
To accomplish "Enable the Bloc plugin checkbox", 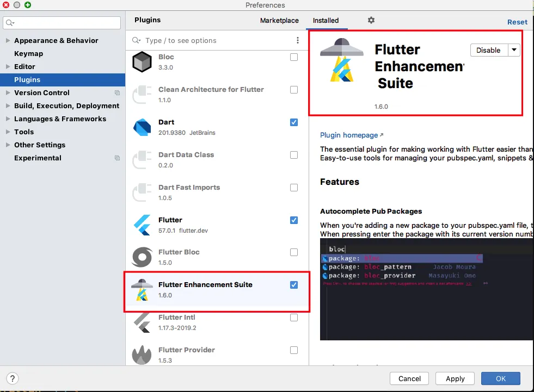I will coord(294,57).
